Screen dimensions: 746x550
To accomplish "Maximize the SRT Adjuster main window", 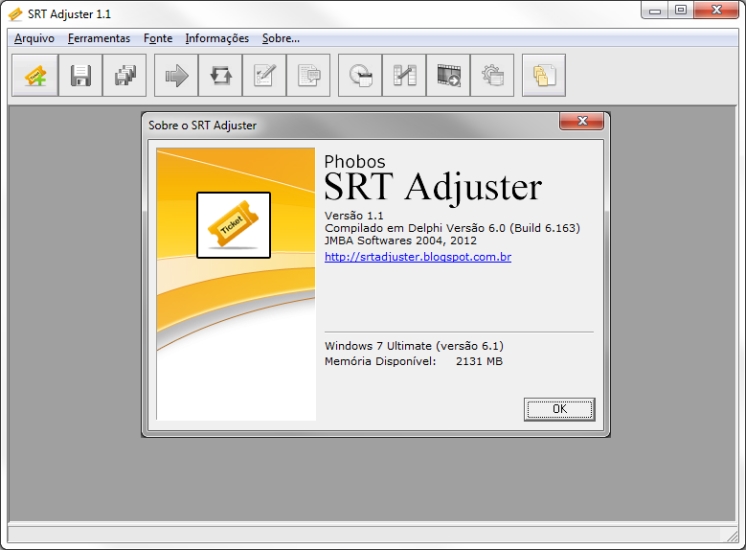I will [681, 10].
